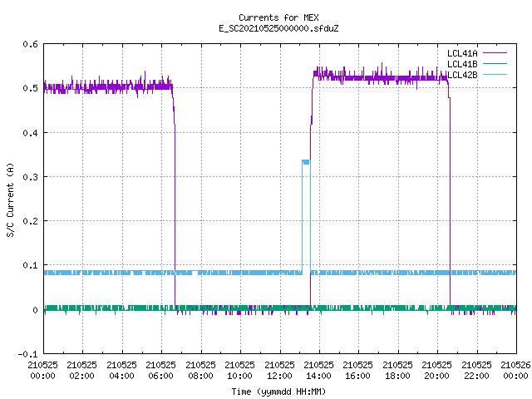This screenshot has height=399, width=532.
Task: Click the green LCL41B legend line sample
Action: point(495,64)
